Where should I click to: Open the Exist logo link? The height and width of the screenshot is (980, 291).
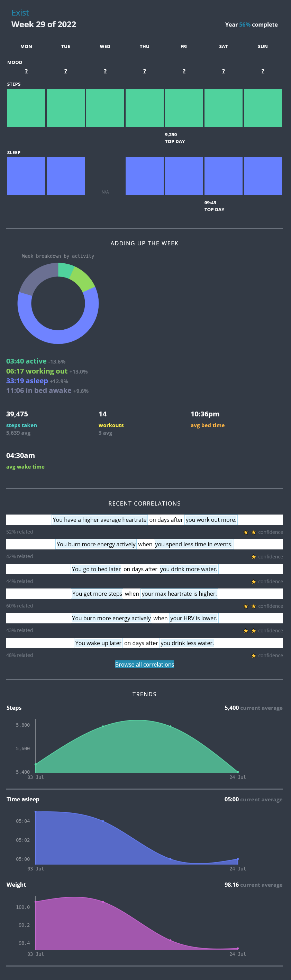pyautogui.click(x=20, y=13)
